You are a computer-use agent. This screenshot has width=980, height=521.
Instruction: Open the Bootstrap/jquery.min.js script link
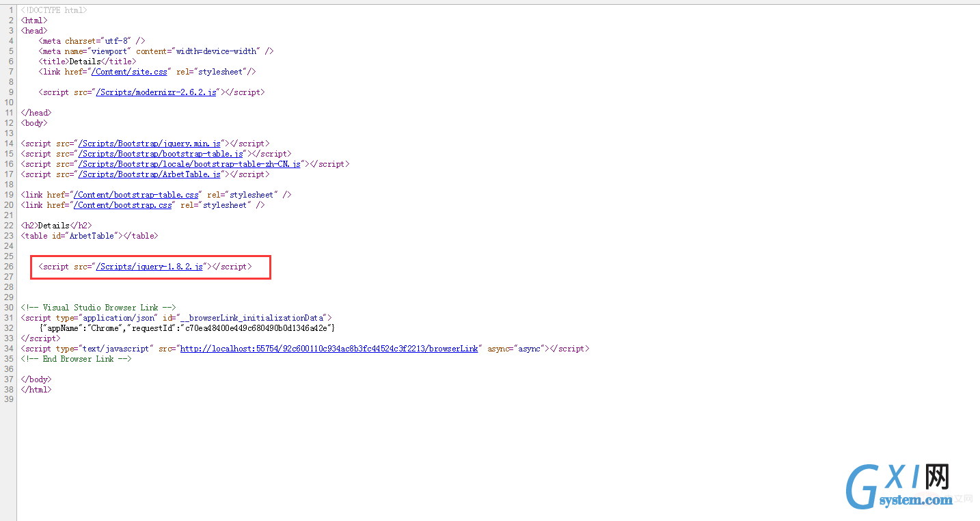click(150, 144)
